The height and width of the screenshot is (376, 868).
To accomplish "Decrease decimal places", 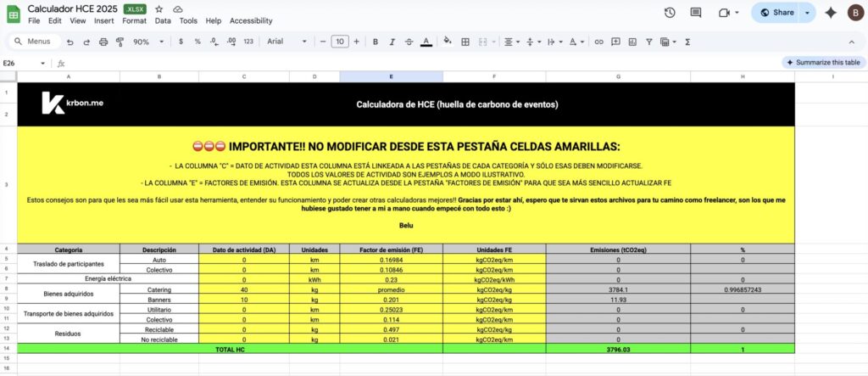I will pos(214,42).
